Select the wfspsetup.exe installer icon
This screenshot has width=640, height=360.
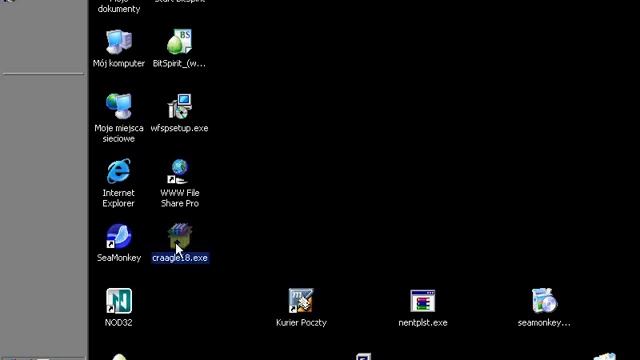(179, 106)
